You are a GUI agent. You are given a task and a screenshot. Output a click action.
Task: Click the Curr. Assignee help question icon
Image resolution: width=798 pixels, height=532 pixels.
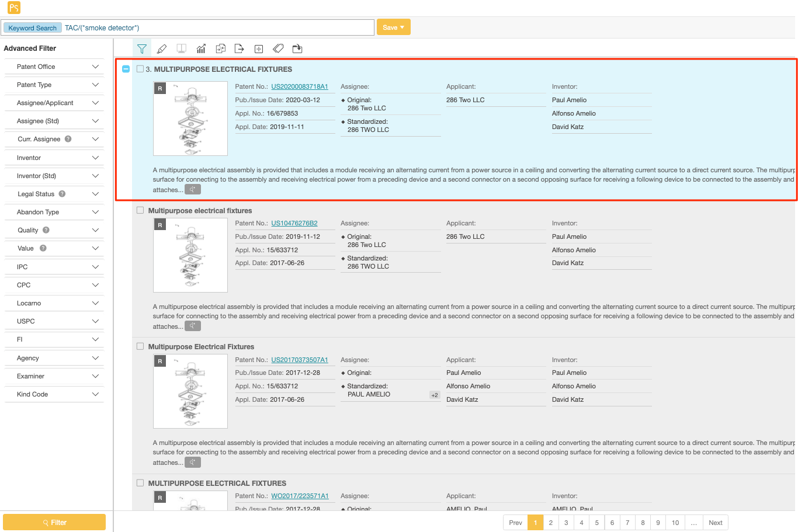coord(68,139)
